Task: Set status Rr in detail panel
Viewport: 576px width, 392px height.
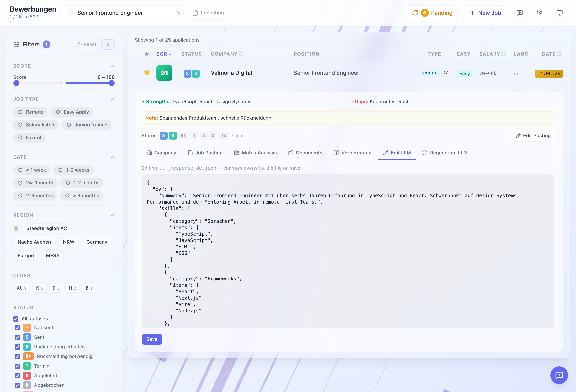Action: tap(183, 136)
